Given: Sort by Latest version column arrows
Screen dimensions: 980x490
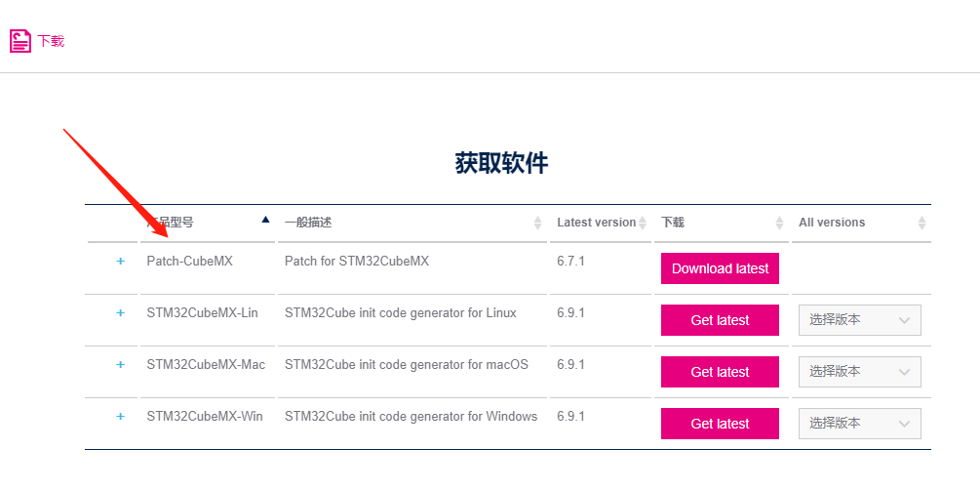Looking at the screenshot, I should pos(642,223).
